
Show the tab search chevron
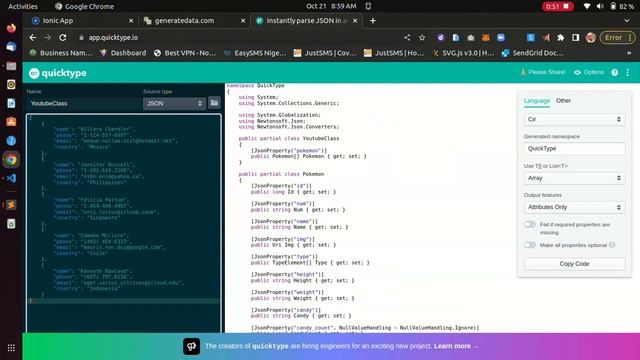pos(627,20)
